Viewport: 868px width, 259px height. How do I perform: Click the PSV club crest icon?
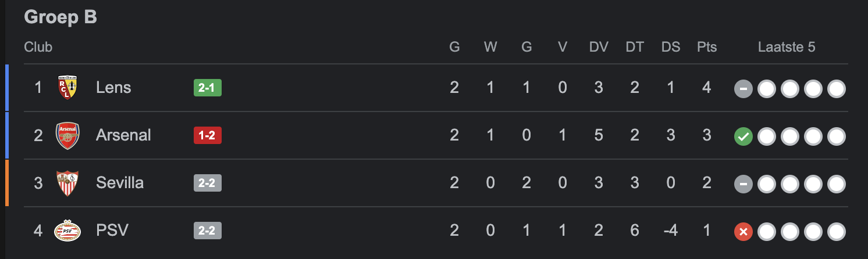tap(67, 231)
